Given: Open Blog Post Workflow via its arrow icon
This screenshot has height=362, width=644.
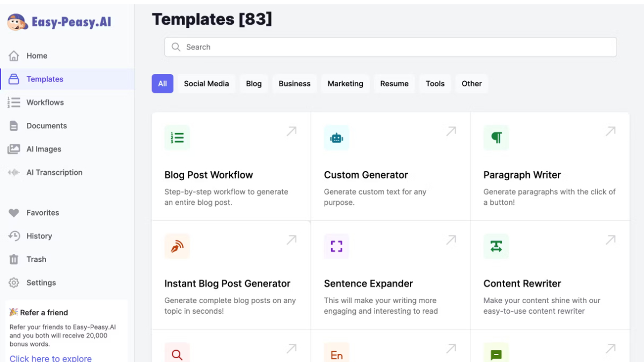Looking at the screenshot, I should click(x=291, y=131).
